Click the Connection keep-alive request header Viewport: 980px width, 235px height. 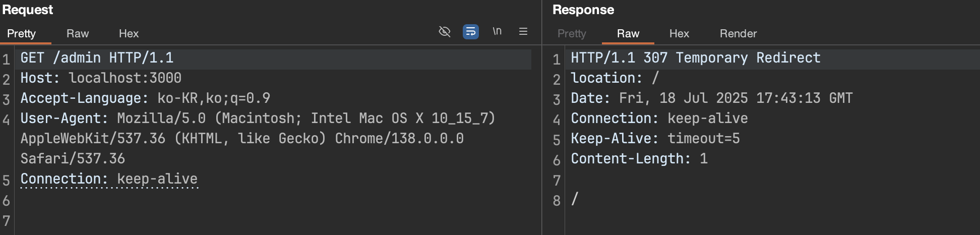(x=109, y=179)
